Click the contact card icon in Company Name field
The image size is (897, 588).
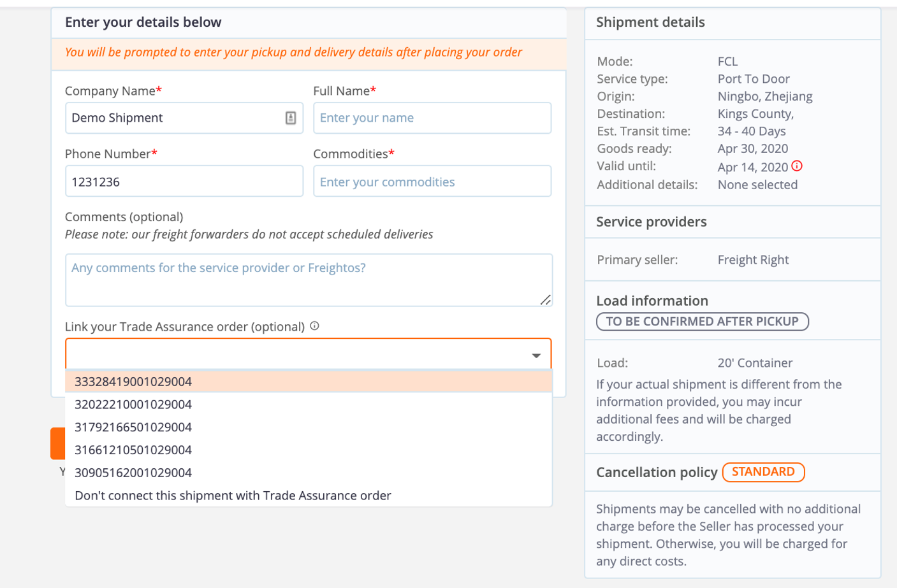(x=291, y=118)
